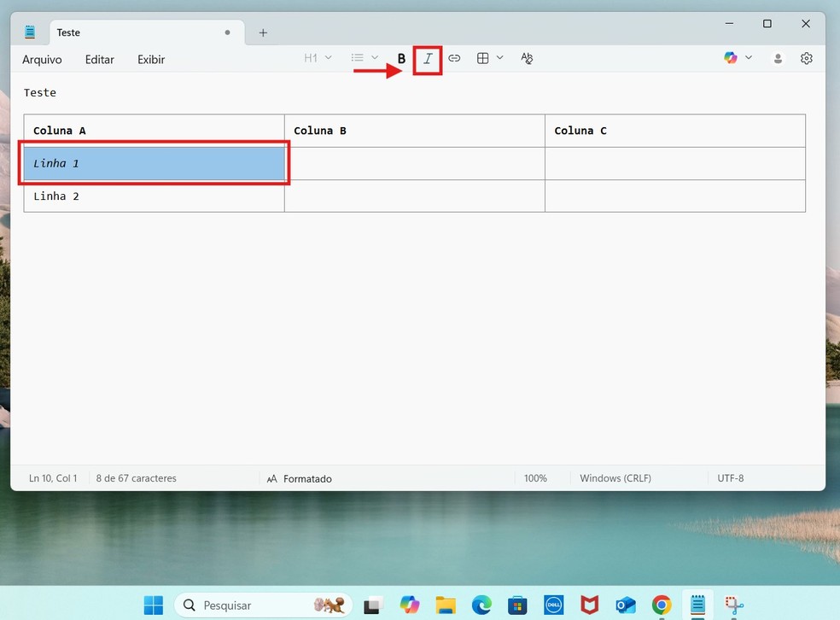The height and width of the screenshot is (620, 840).
Task: Open the H1 heading dropdown
Action: click(x=318, y=58)
